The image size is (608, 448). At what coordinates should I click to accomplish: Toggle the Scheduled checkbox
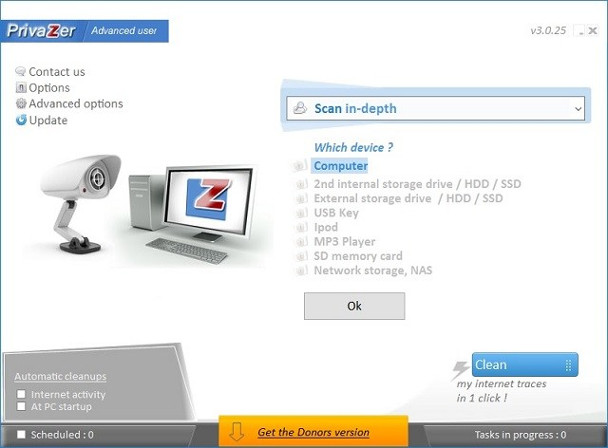coord(21,434)
